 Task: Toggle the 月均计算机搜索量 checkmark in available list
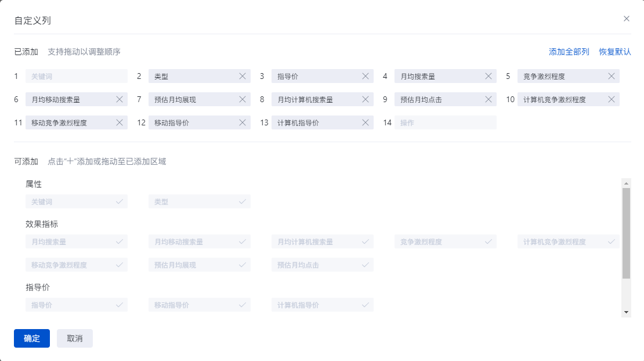(x=366, y=241)
